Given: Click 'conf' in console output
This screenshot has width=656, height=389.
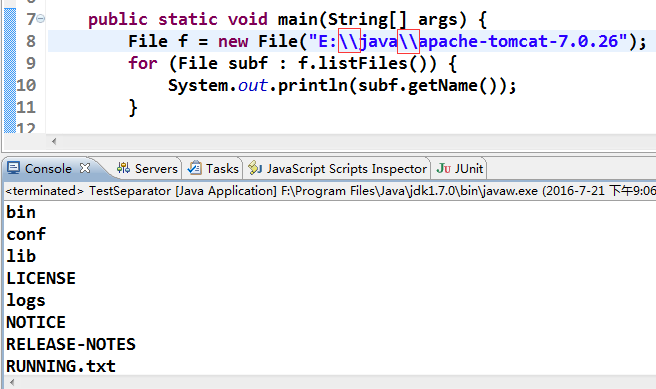Looking at the screenshot, I should pyautogui.click(x=26, y=235).
